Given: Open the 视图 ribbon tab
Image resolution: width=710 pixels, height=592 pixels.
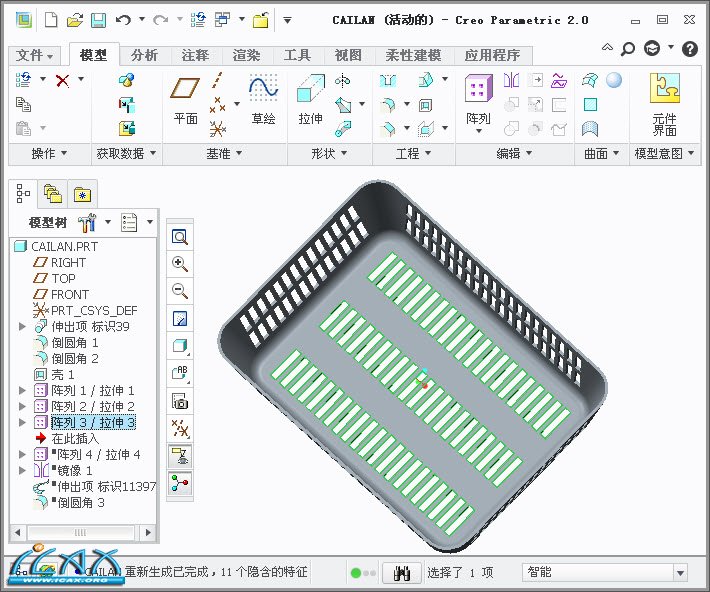Looking at the screenshot, I should coord(348,55).
